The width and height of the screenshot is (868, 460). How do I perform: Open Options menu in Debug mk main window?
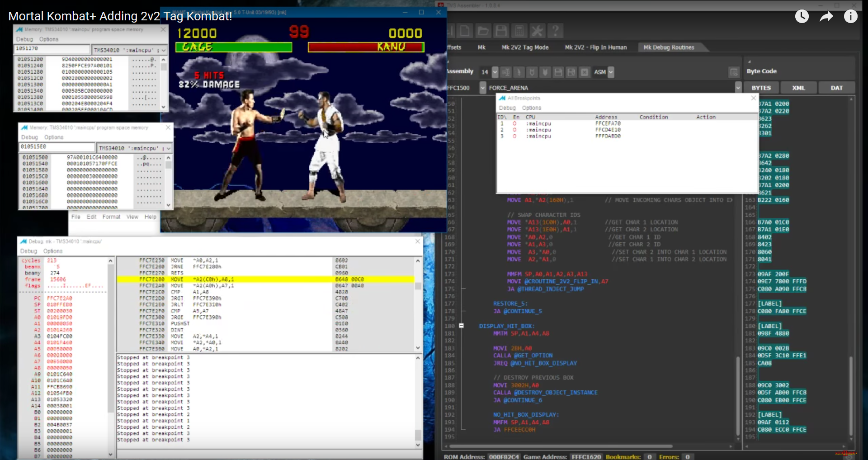point(53,251)
